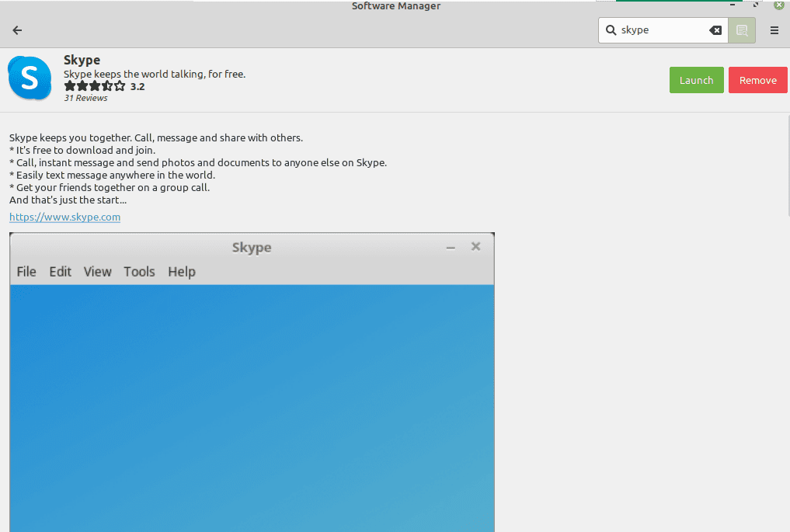Launch Skype
Image resolution: width=790 pixels, height=532 pixels.
[696, 79]
